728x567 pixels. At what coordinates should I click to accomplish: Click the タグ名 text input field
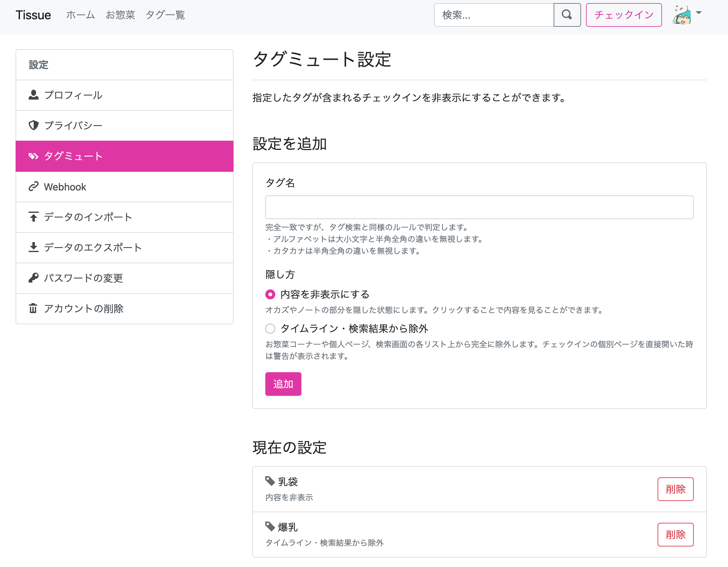pyautogui.click(x=479, y=207)
